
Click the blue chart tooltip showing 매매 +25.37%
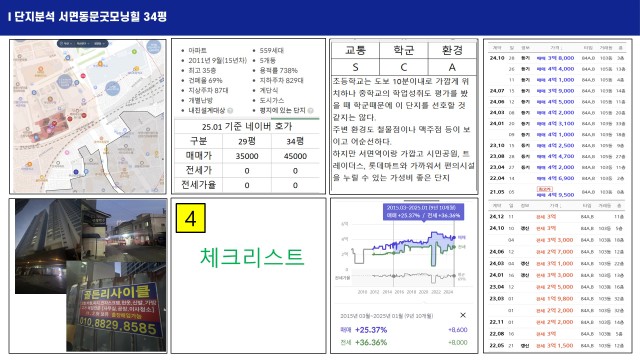click(x=423, y=211)
